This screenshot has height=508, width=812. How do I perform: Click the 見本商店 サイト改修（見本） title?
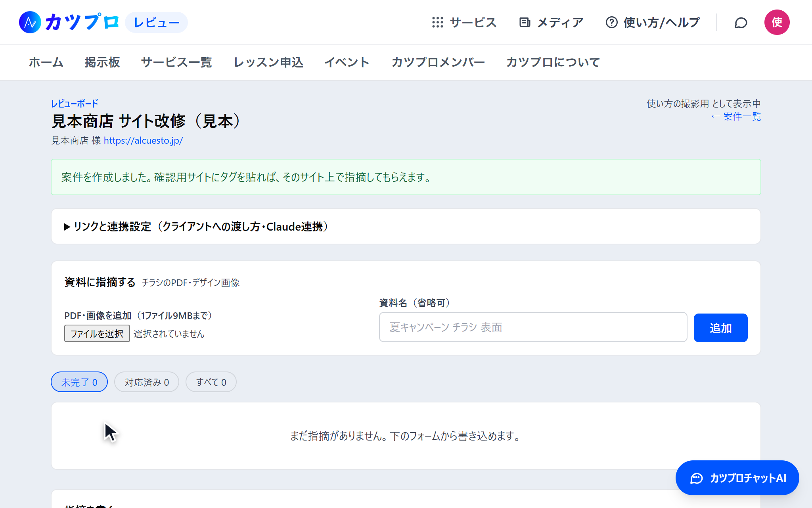(146, 121)
